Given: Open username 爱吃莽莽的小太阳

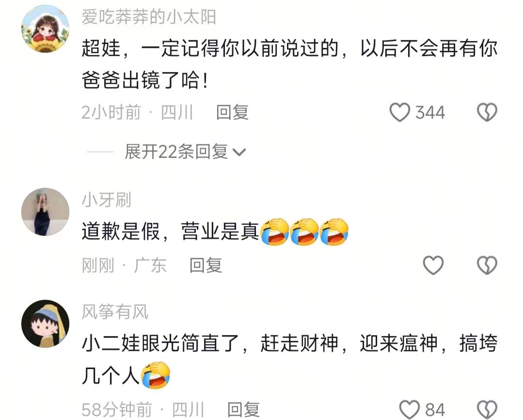Looking at the screenshot, I should click(149, 17).
